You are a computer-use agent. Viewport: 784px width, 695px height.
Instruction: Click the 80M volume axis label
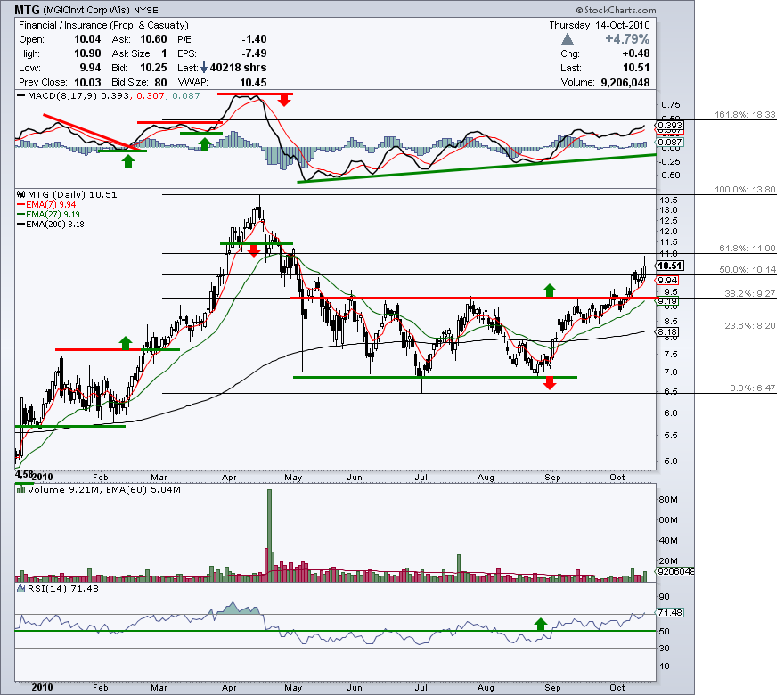668,500
